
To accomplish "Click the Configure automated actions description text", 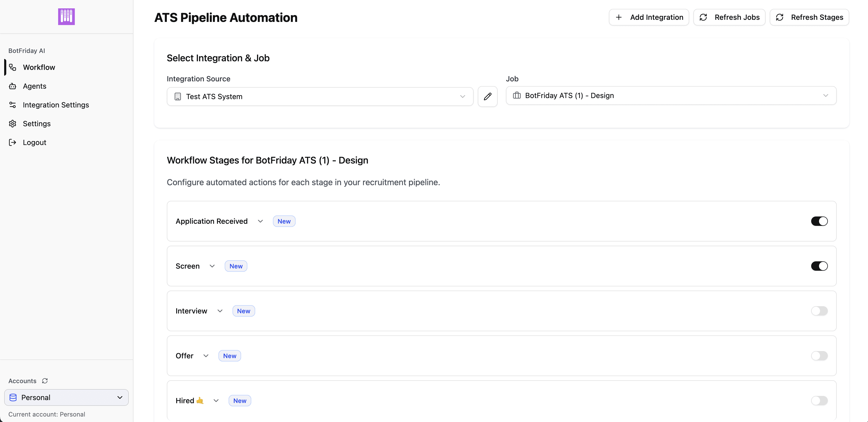I will click(x=303, y=182).
